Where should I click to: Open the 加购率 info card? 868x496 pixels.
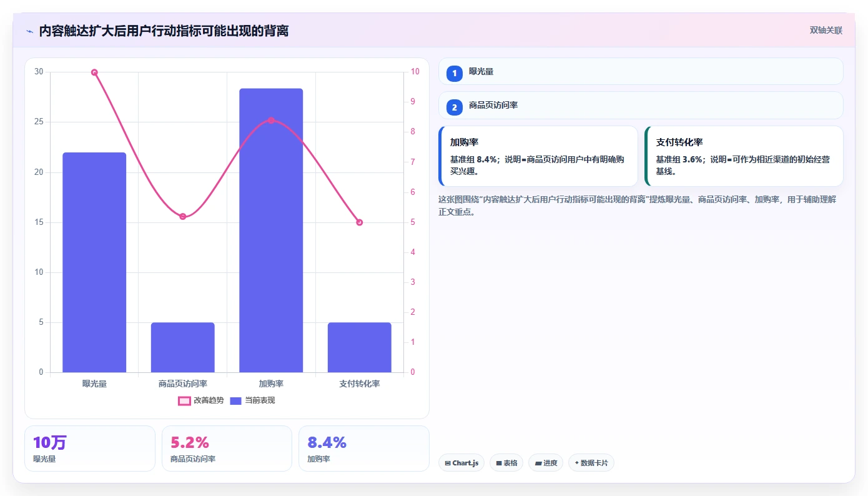(538, 156)
